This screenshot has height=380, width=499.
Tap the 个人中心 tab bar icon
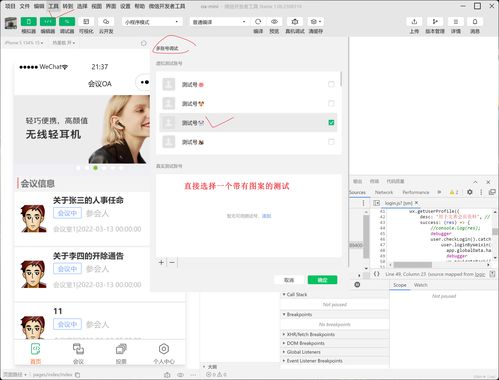[164, 349]
